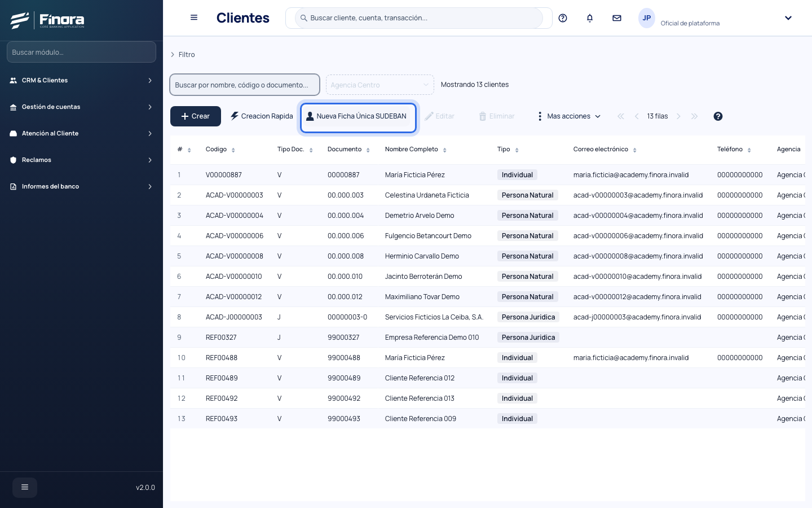The image size is (812, 508).
Task: Click 13 filas page size
Action: point(657,116)
